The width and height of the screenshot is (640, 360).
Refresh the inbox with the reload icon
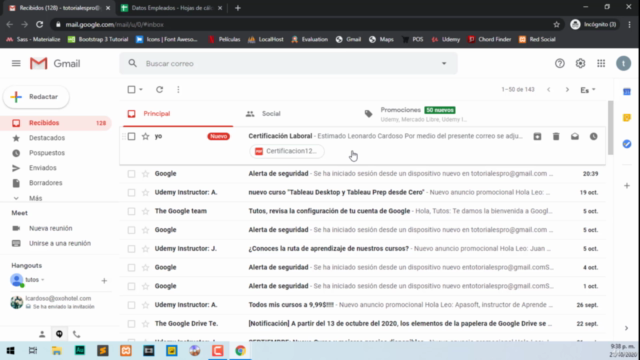click(160, 89)
